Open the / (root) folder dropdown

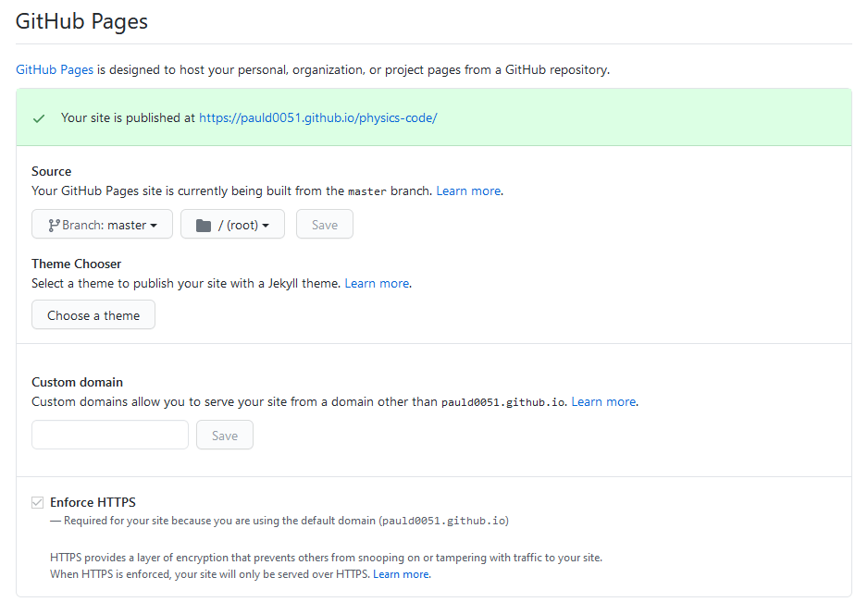tap(232, 224)
